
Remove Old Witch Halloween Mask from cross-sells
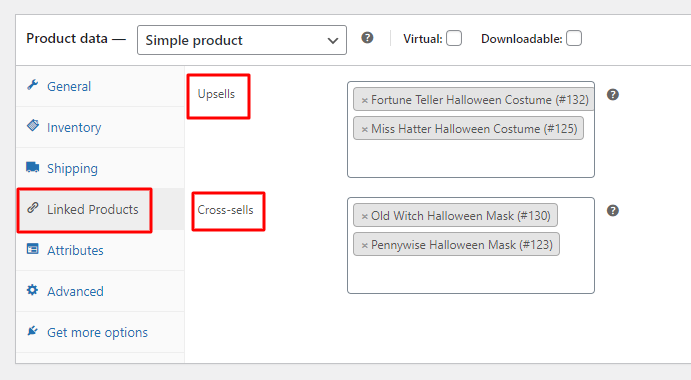coord(364,216)
